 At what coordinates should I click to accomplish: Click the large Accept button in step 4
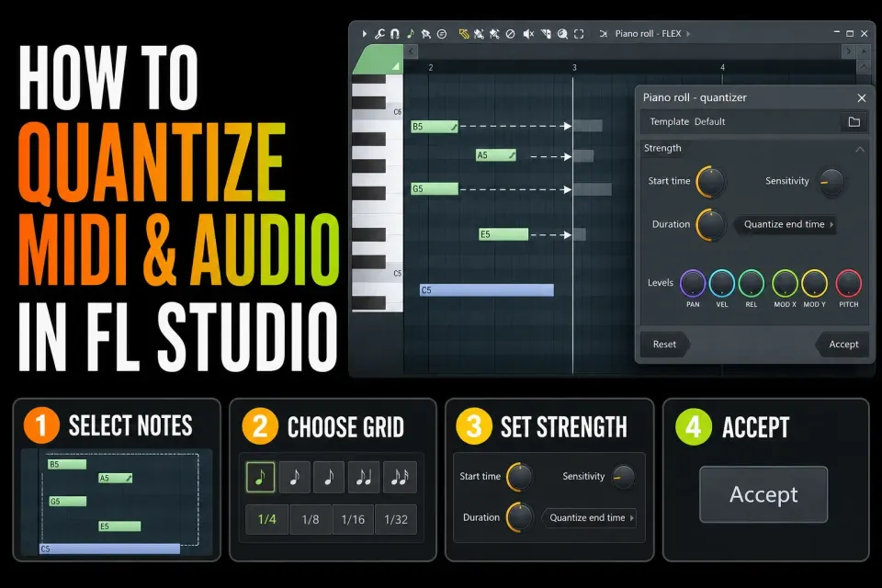pos(763,494)
